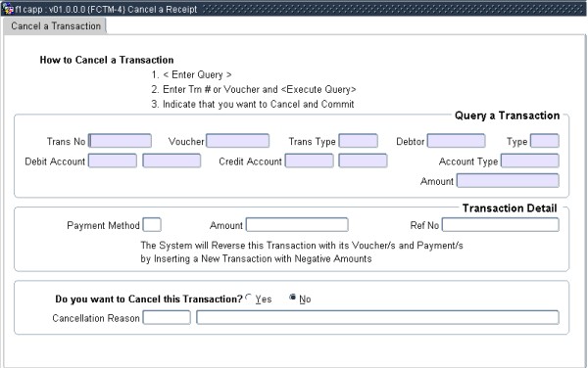Viewport: 588px width, 368px height.
Task: Click into the Voucher field
Action: pos(238,141)
